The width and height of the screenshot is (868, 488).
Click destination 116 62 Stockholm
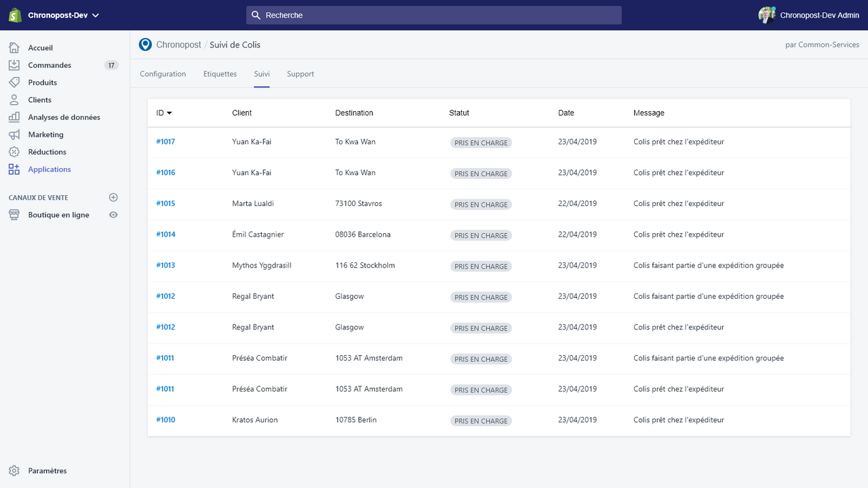tap(365, 266)
